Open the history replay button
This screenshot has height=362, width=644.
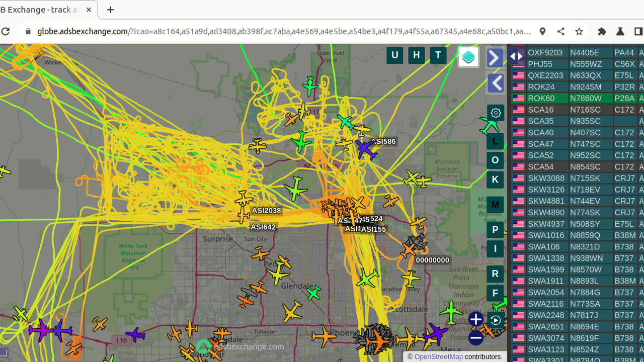[x=496, y=320]
